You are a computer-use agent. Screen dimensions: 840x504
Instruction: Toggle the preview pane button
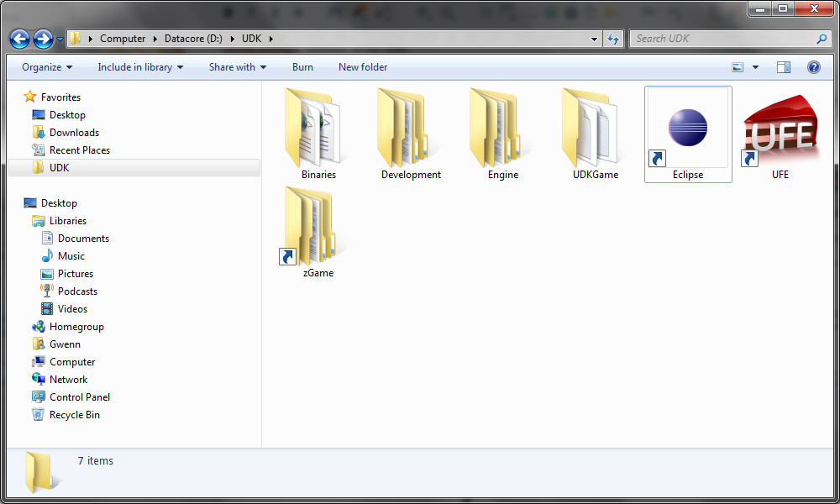click(x=783, y=67)
